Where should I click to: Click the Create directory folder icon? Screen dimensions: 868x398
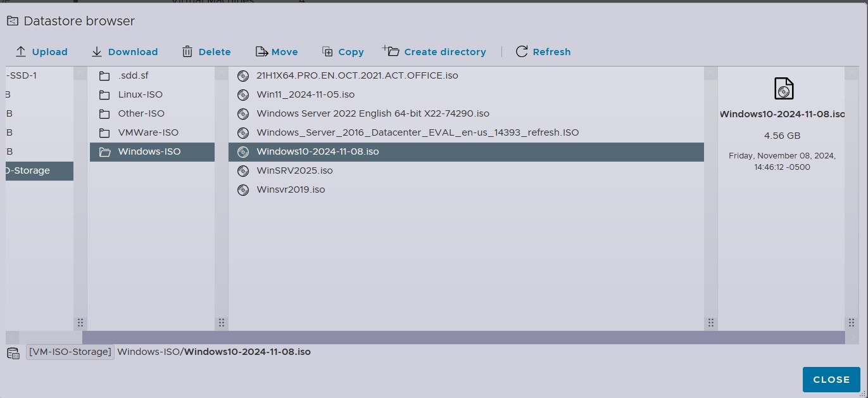pyautogui.click(x=391, y=51)
